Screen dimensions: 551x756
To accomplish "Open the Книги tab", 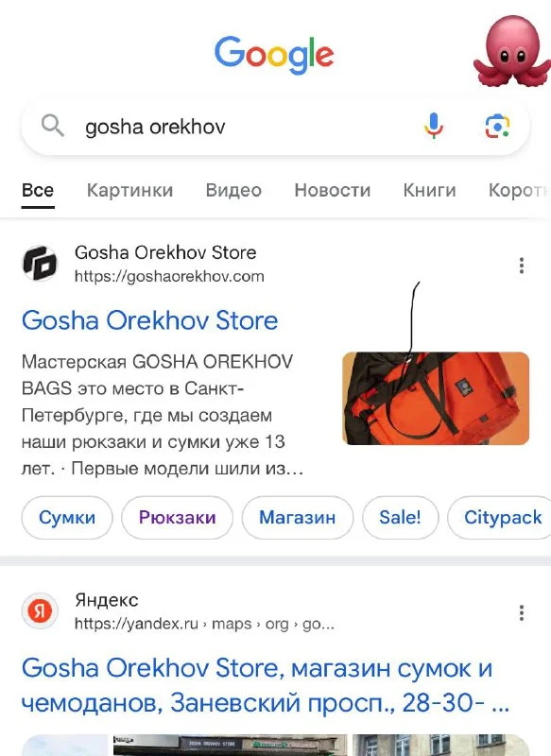I will point(429,190).
